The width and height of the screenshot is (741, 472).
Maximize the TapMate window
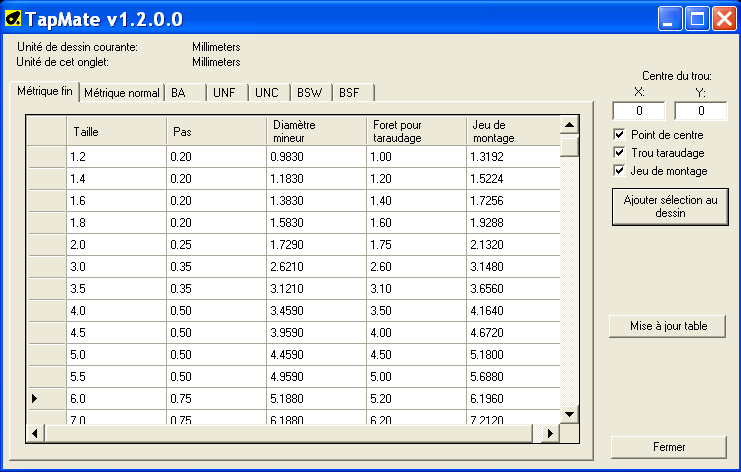pos(697,19)
